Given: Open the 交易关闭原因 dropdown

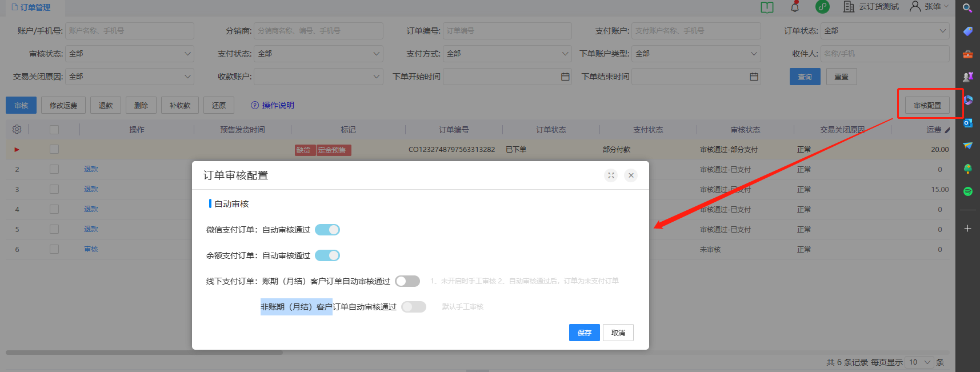Looking at the screenshot, I should click(x=130, y=77).
